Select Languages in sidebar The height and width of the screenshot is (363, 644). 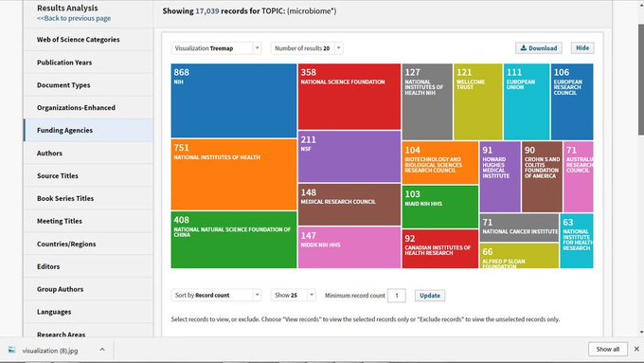(x=88, y=312)
